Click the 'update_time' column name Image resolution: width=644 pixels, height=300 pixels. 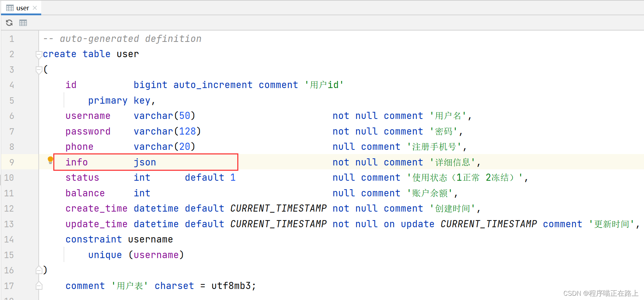[x=97, y=224]
